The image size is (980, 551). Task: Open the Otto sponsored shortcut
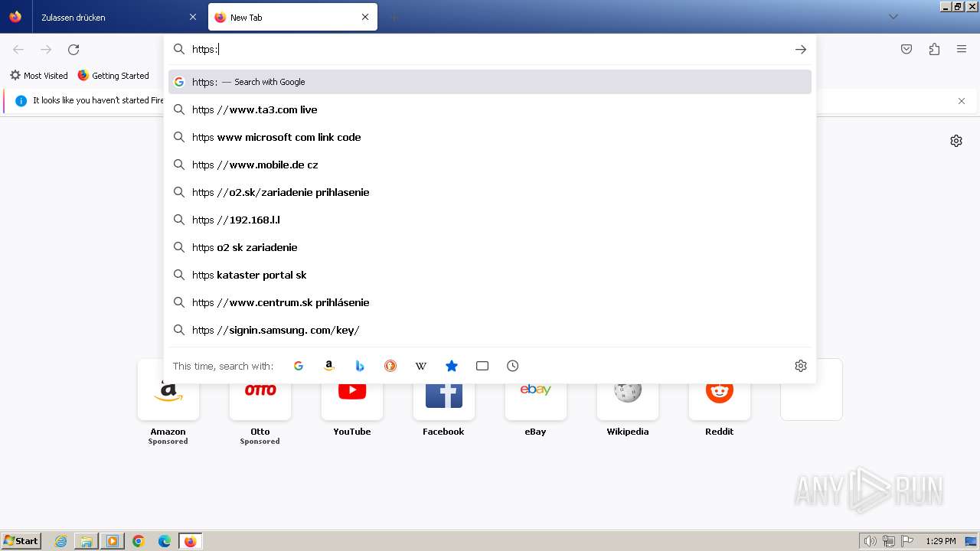[260, 403]
